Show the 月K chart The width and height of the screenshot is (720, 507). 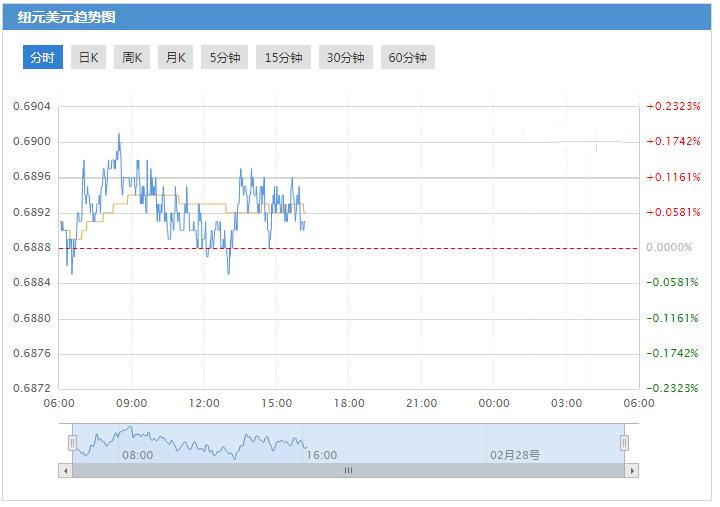click(175, 57)
